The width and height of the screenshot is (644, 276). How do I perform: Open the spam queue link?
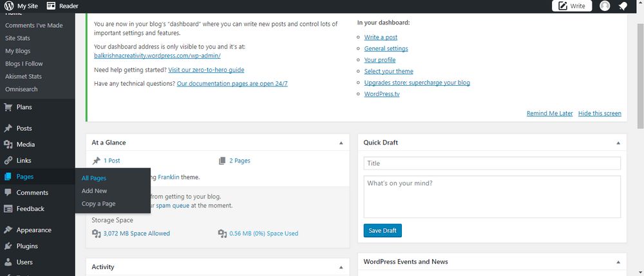click(x=173, y=205)
